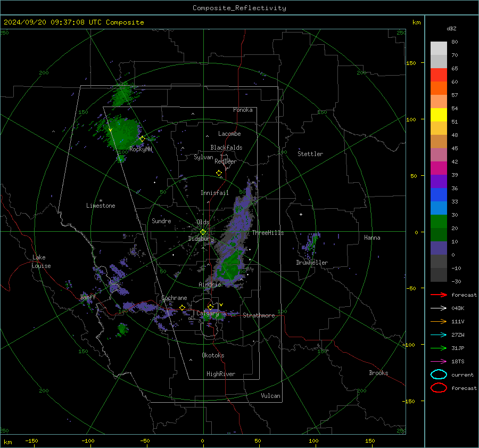Click the km unit label at bottom left

pyautogui.click(x=8, y=442)
